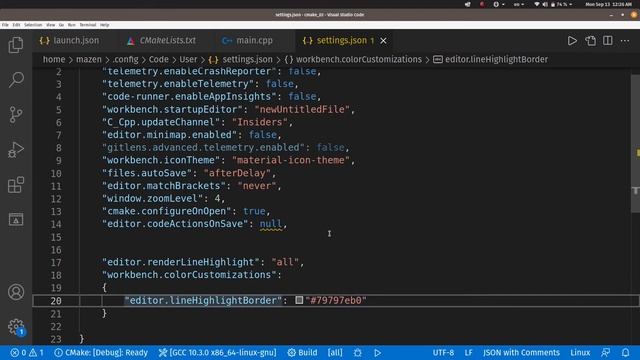Click the "newUntitledFile" string value
Viewport: 640px width, 360px height.
(302, 109)
